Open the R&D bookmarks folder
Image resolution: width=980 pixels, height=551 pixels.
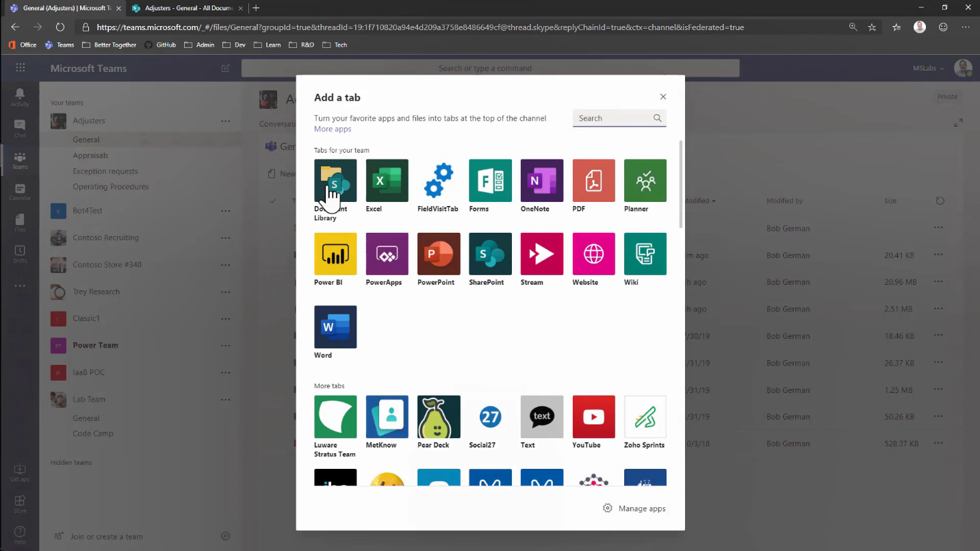[301, 44]
